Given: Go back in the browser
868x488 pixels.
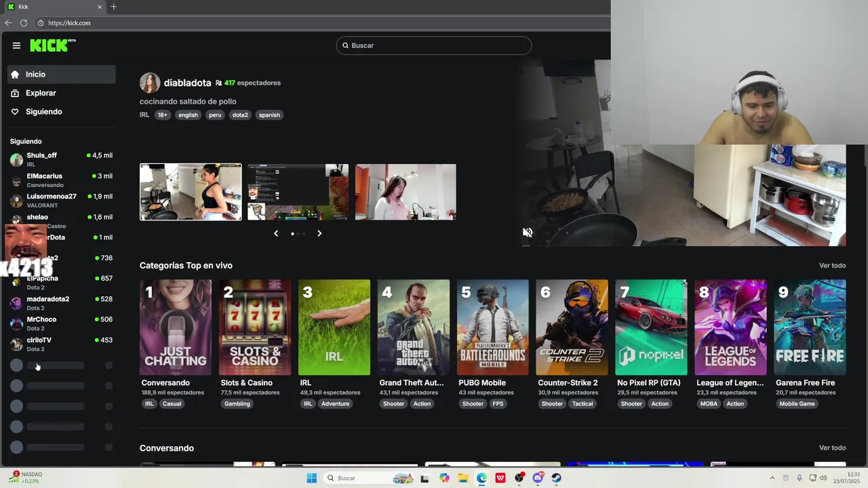Looking at the screenshot, I should tap(8, 23).
